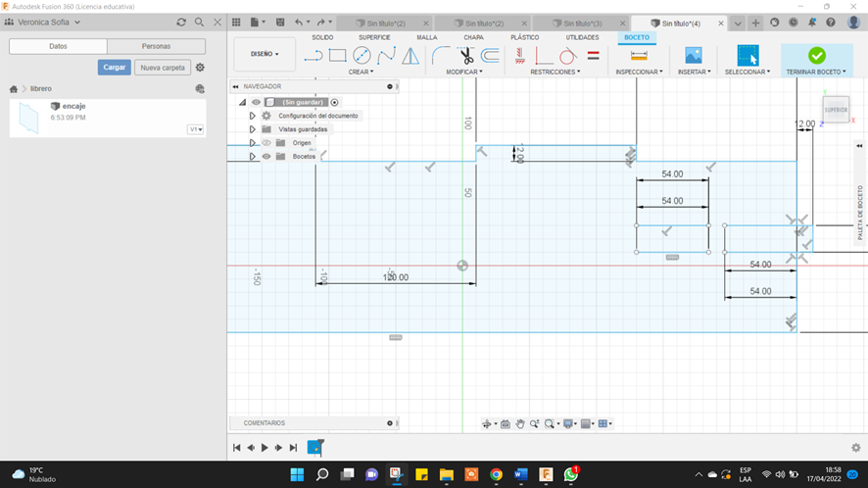Viewport: 868px width, 488px height.
Task: Toggle visibility of the unsaved root component
Action: (256, 102)
